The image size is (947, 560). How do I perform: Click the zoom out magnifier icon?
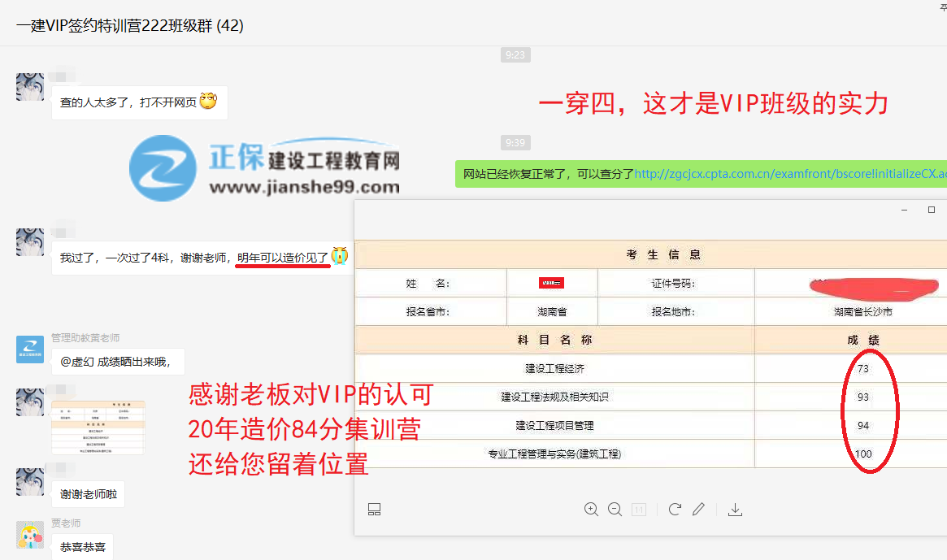tap(615, 510)
